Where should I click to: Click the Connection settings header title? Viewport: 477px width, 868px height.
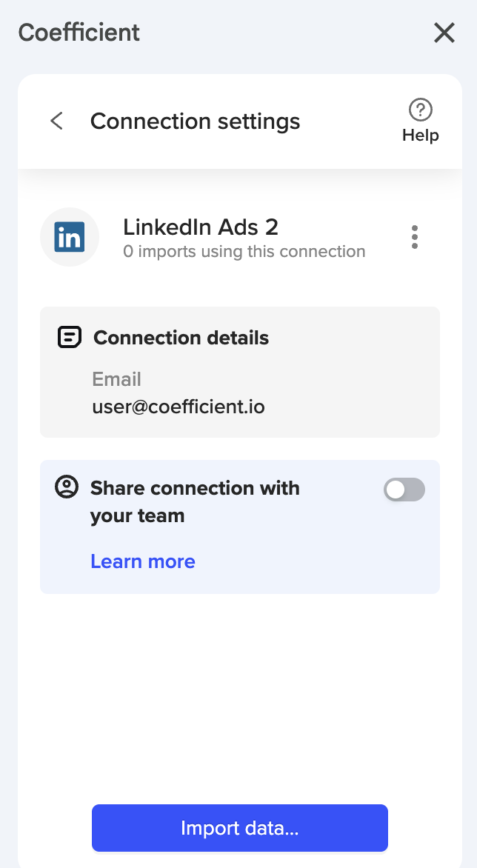tap(195, 121)
